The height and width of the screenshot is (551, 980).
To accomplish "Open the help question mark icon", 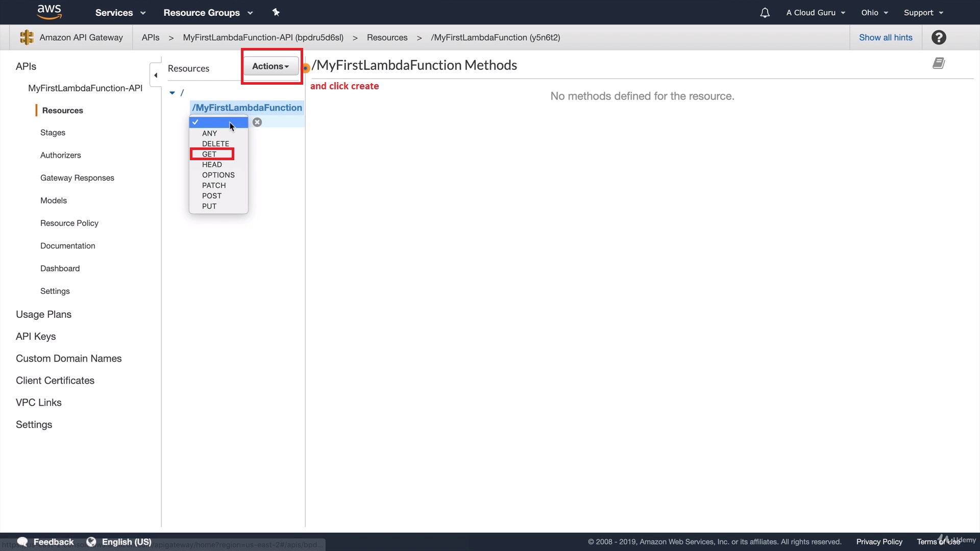I will 939,37.
